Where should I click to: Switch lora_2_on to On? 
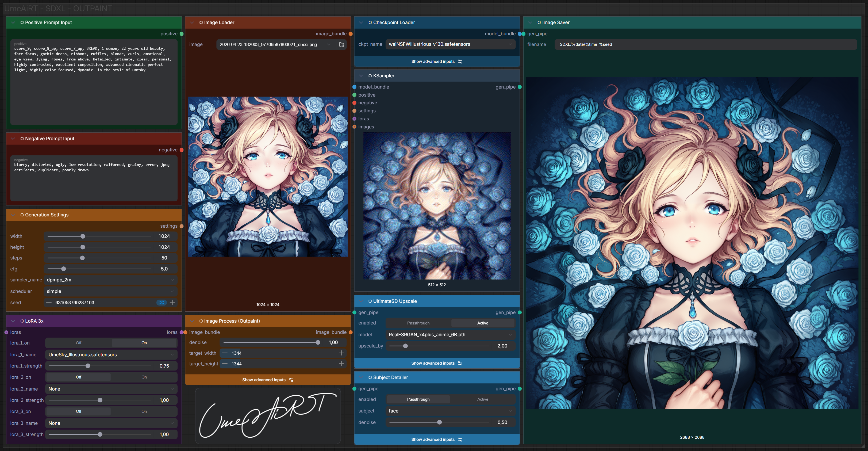tap(144, 377)
